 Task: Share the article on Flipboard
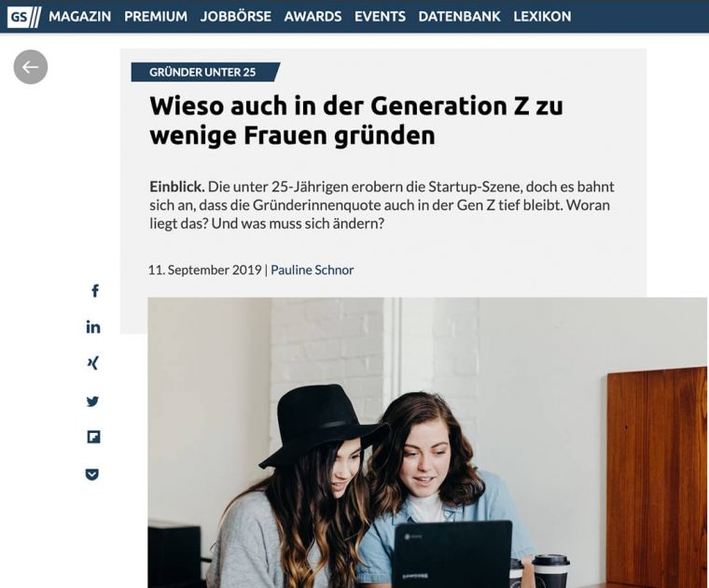coord(93,437)
